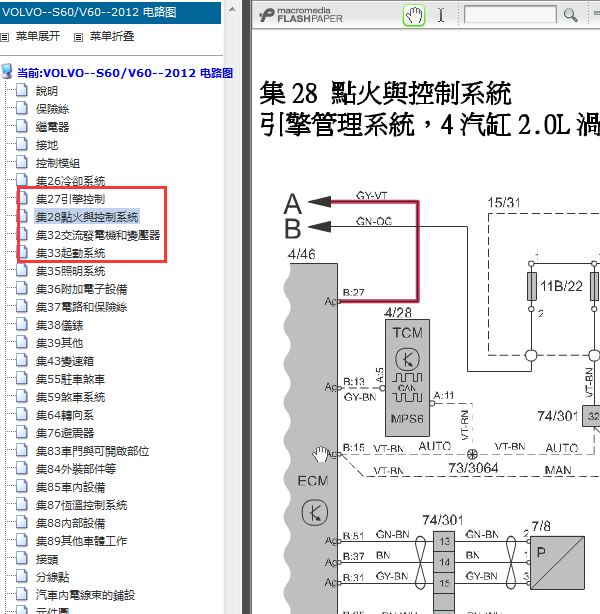Click the page icon beside 汽車內電線束的鋪設

tap(22, 594)
